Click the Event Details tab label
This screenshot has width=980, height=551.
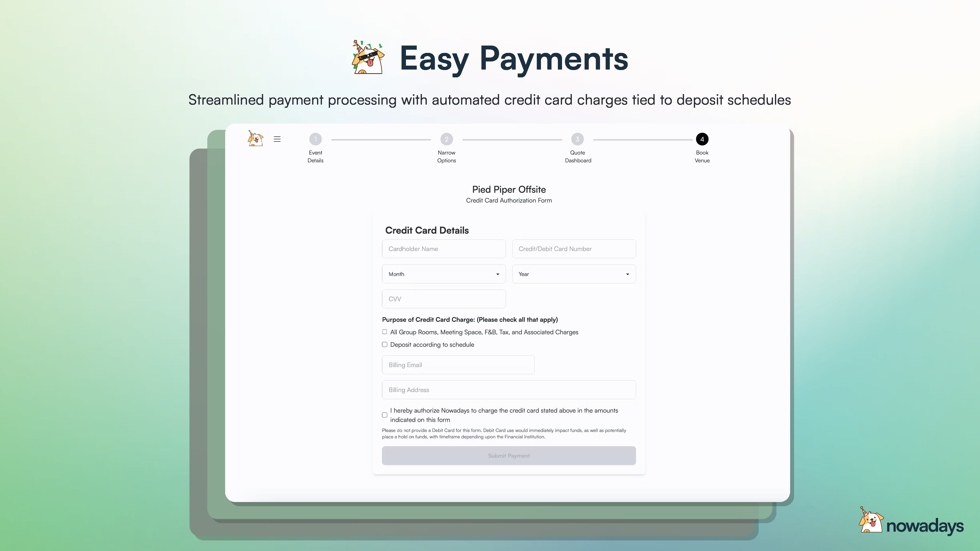[315, 156]
